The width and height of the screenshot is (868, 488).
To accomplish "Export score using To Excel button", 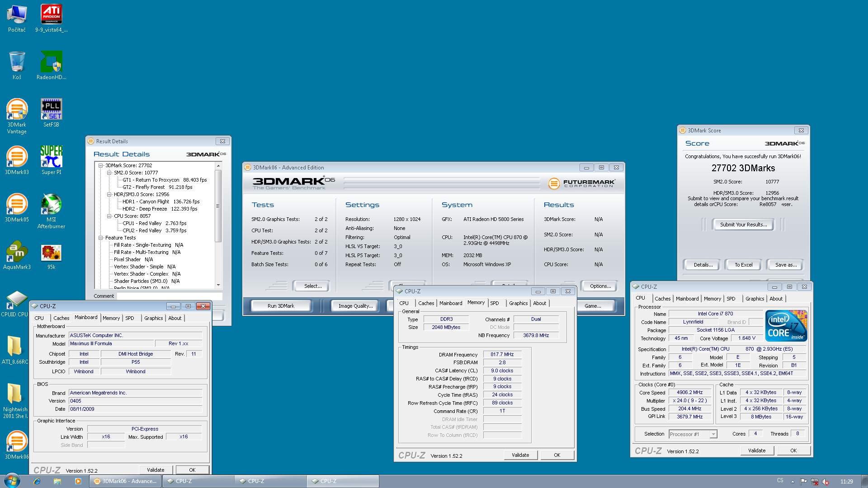I will [x=743, y=265].
